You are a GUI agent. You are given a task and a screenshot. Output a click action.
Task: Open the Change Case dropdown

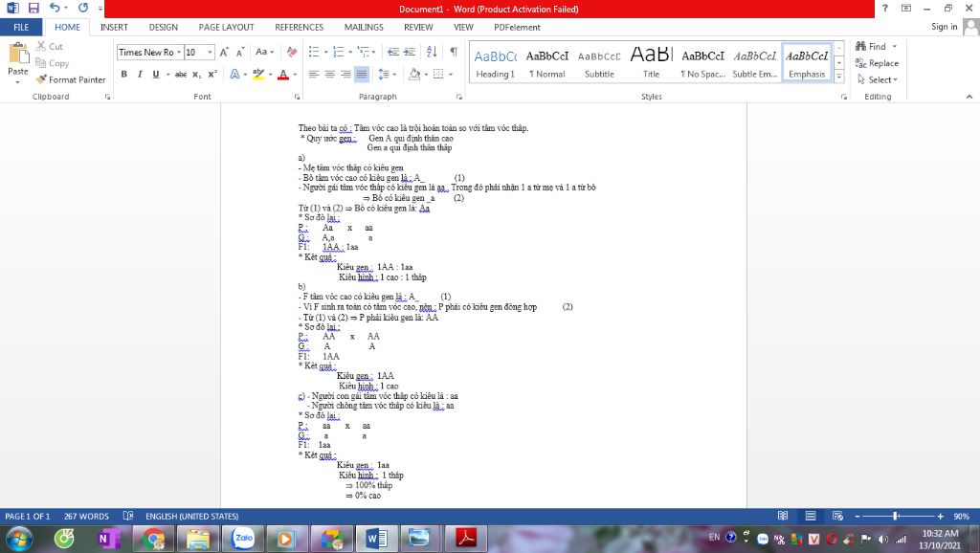tap(265, 52)
